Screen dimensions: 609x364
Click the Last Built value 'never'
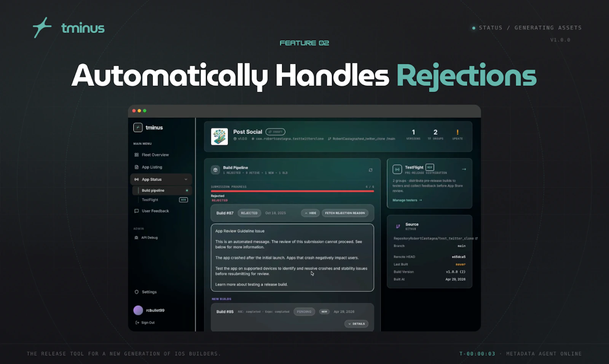[461, 264]
